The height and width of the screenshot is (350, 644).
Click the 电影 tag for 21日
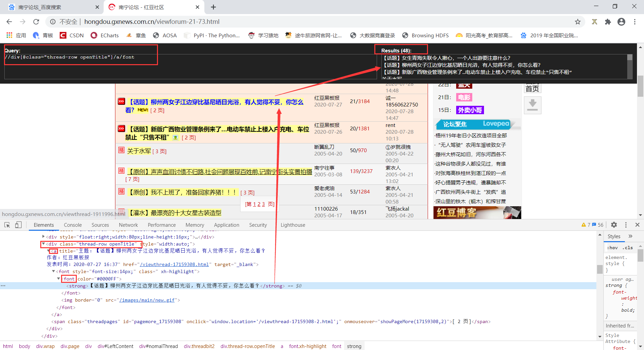coord(464,97)
